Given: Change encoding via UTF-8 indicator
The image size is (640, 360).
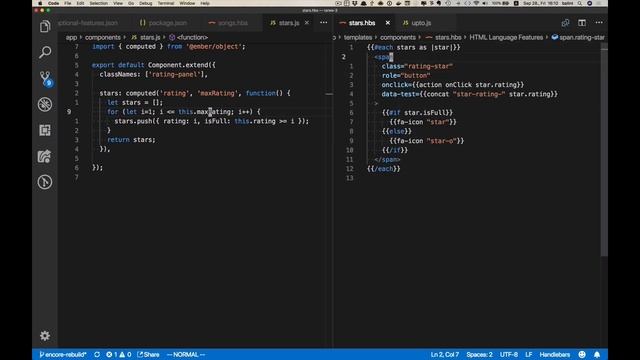Looking at the screenshot, I should pos(509,355).
